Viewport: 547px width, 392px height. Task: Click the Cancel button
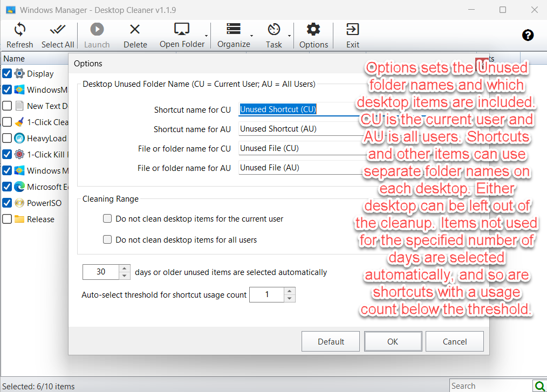pos(455,341)
